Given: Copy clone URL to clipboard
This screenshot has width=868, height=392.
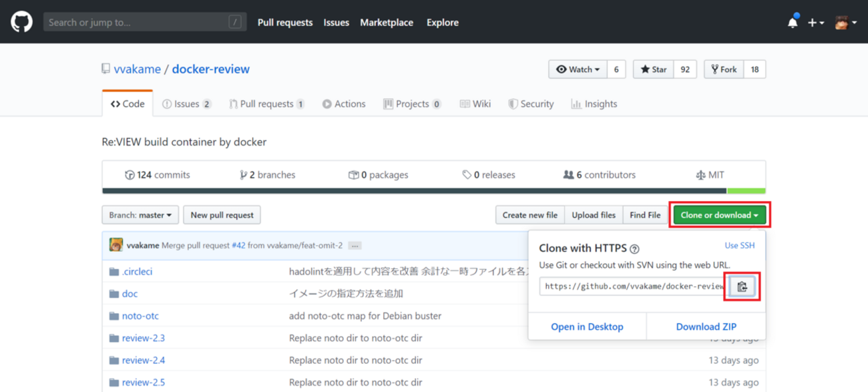Looking at the screenshot, I should tap(742, 286).
